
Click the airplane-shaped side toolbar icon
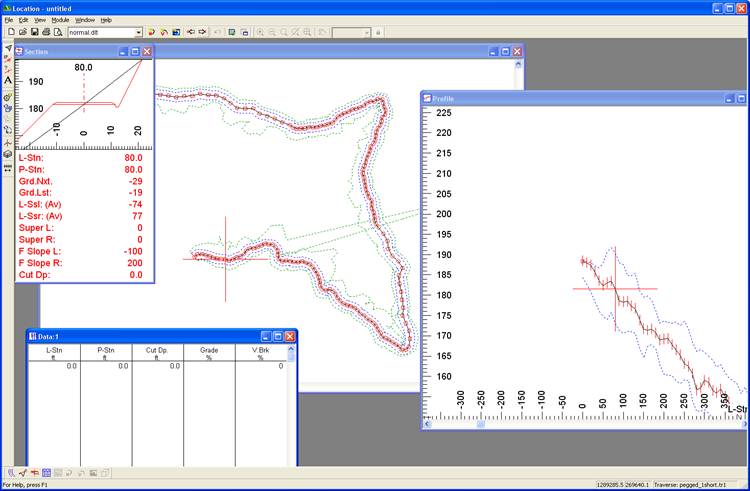(8, 142)
